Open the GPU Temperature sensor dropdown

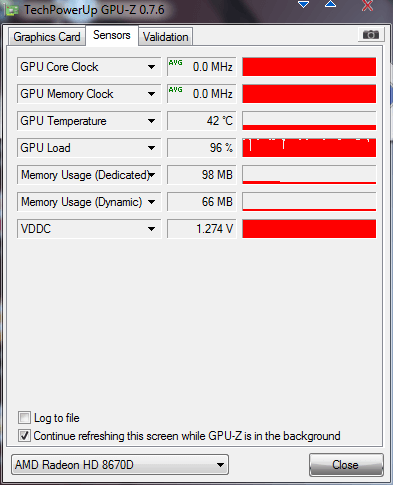(151, 121)
